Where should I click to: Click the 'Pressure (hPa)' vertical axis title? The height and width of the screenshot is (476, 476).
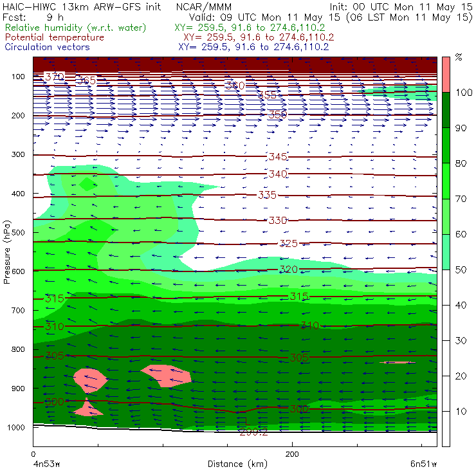coord(6,252)
